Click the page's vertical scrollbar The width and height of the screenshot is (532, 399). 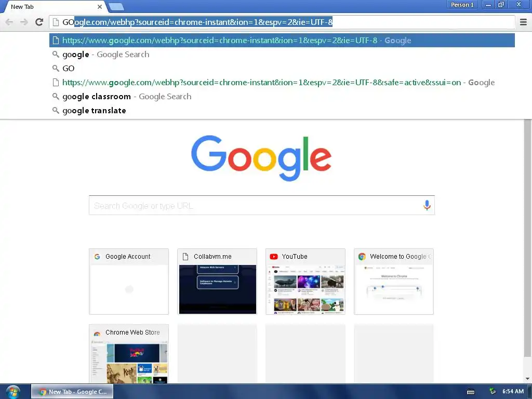click(527, 237)
